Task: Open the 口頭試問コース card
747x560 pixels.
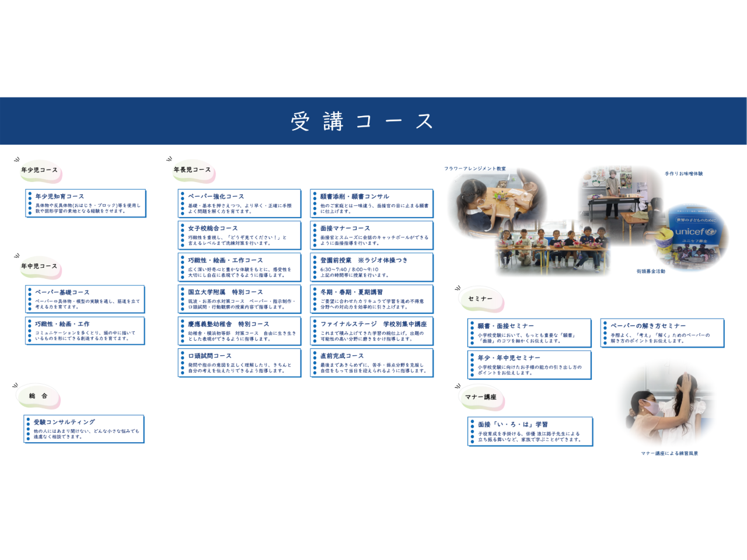Action: [x=240, y=363]
